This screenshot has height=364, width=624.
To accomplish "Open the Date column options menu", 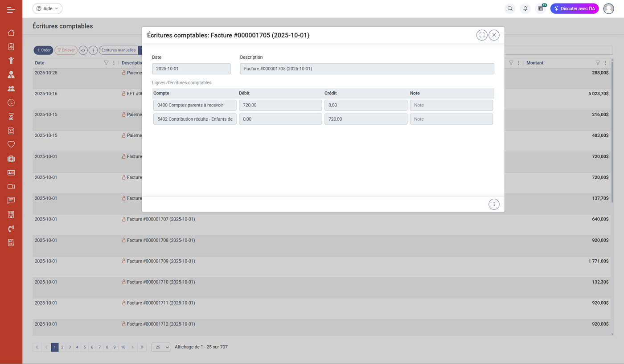I will click(x=114, y=63).
